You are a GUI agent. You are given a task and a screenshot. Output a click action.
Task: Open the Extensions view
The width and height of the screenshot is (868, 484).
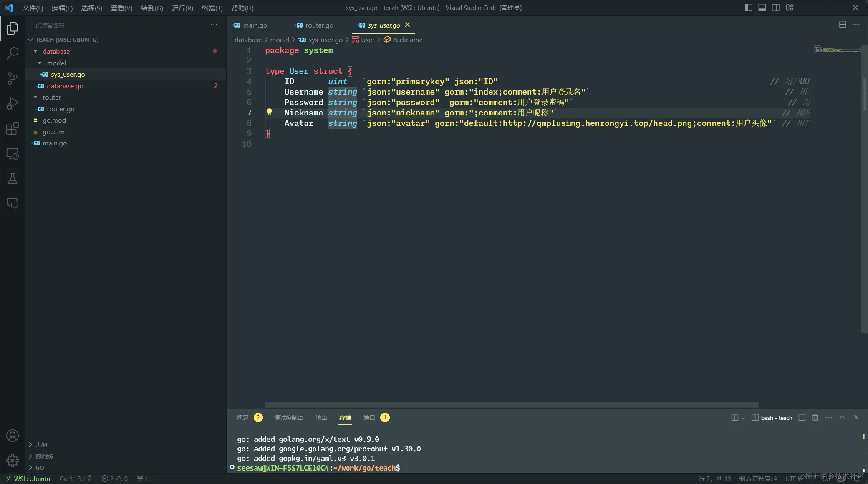13,129
